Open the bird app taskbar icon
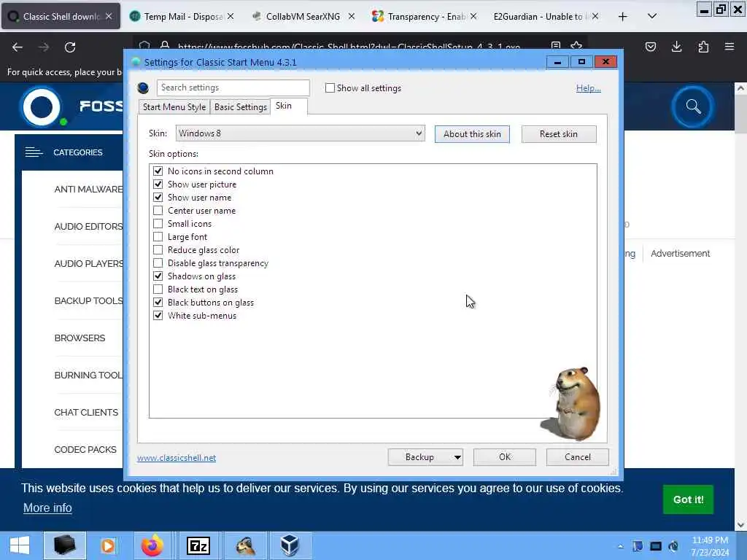The height and width of the screenshot is (560, 747). click(244, 545)
